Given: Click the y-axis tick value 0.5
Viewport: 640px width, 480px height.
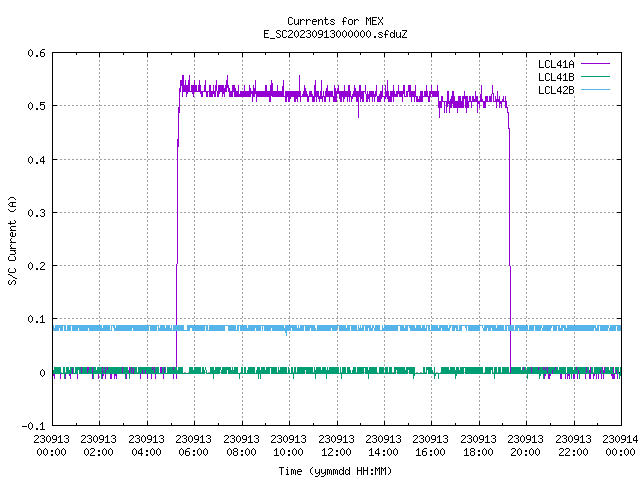Looking at the screenshot, I should click(36, 106).
